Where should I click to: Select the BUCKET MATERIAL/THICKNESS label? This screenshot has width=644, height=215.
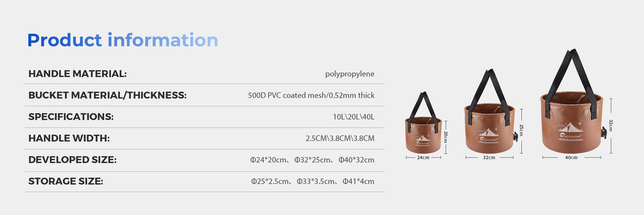pyautogui.click(x=107, y=95)
